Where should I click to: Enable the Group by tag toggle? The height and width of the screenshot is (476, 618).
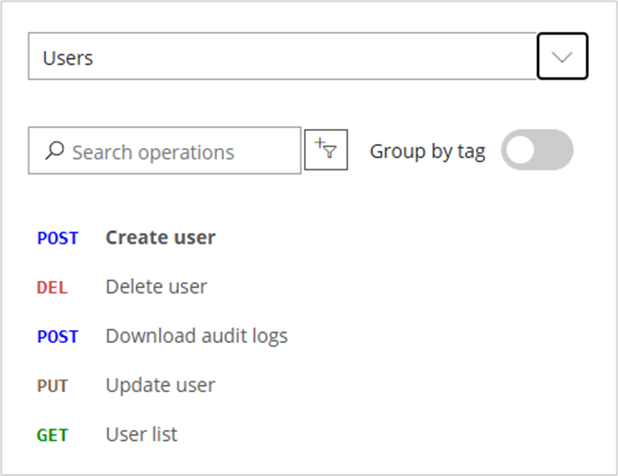click(537, 151)
